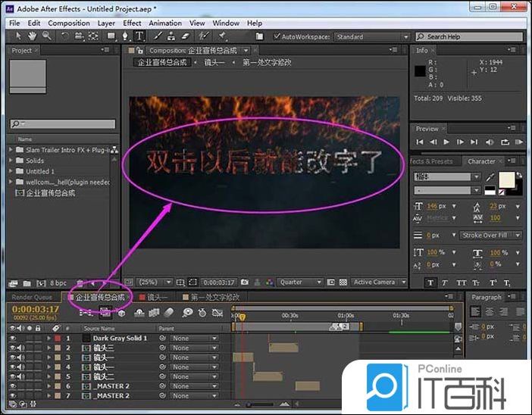Viewport: 532px width, 415px height.
Task: Apply Faux Bold in the Character panel
Action: 430,282
